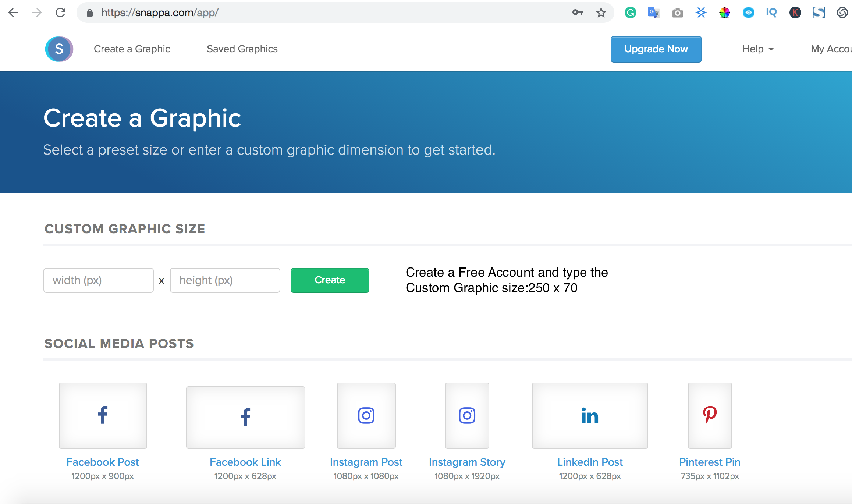
Task: Reload the page
Action: click(61, 13)
